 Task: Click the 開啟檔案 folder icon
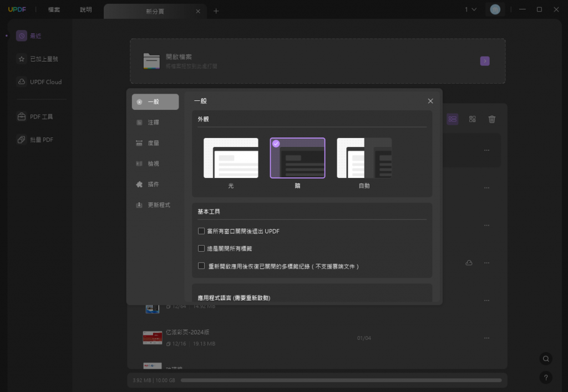point(151,61)
